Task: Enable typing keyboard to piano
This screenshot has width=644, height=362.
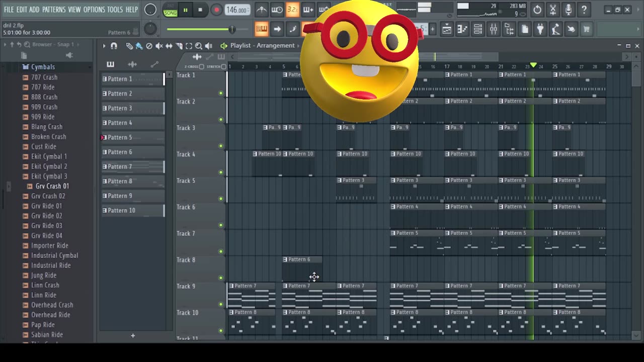Action: tap(261, 29)
